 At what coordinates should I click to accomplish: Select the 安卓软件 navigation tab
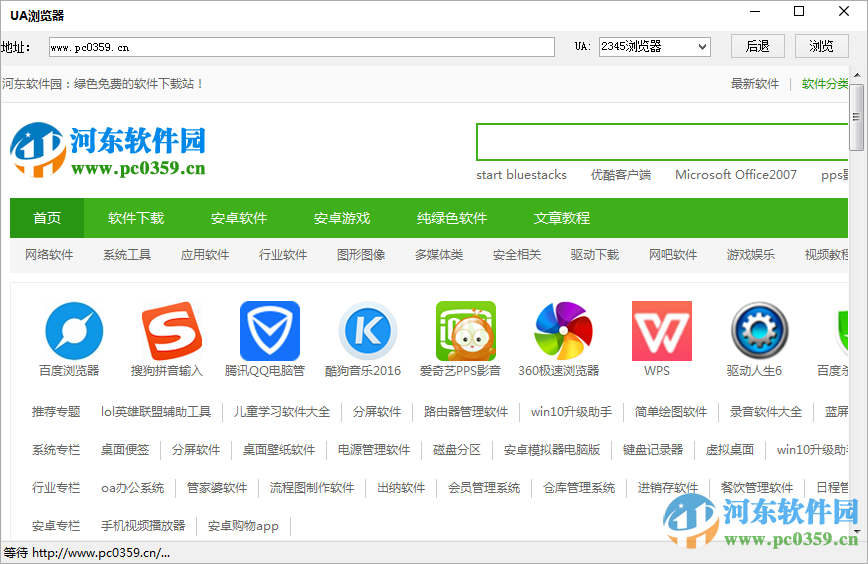239,218
